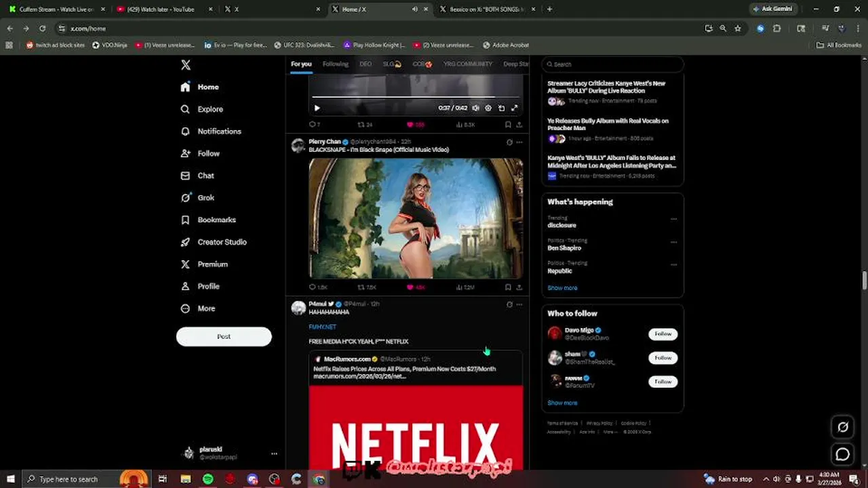Open the floating messages button
Screen dimensions: 868x488
[843, 454]
